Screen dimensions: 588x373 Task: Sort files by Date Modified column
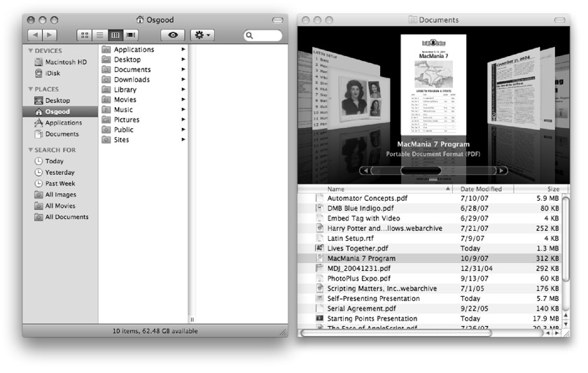(x=482, y=189)
